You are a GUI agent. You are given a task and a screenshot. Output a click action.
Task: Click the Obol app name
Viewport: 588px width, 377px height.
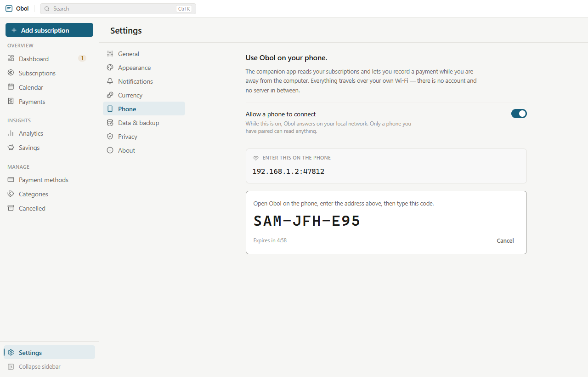tap(22, 8)
